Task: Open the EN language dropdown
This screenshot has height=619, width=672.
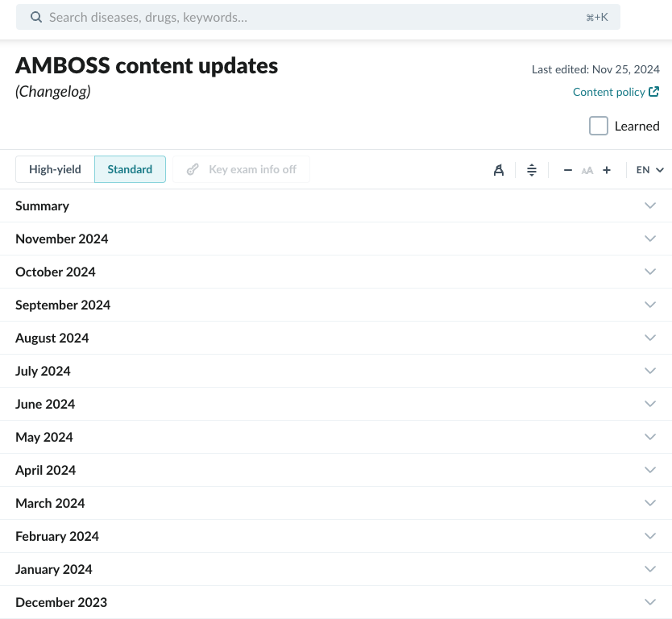Action: coord(649,170)
